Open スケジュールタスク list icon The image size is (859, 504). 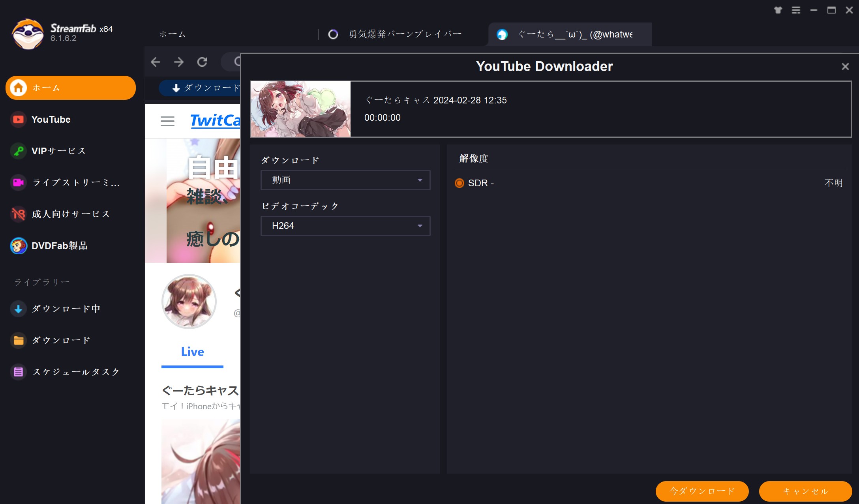pyautogui.click(x=18, y=372)
